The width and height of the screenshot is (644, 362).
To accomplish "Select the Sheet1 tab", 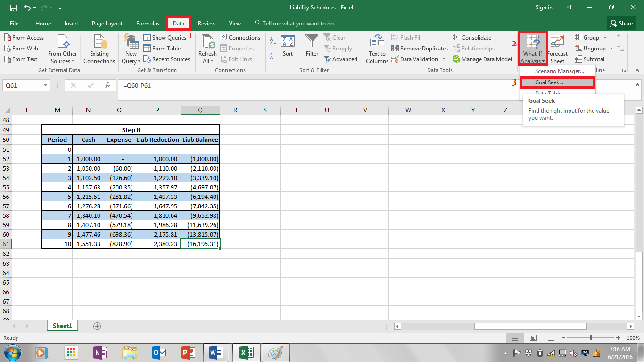I will 62,326.
